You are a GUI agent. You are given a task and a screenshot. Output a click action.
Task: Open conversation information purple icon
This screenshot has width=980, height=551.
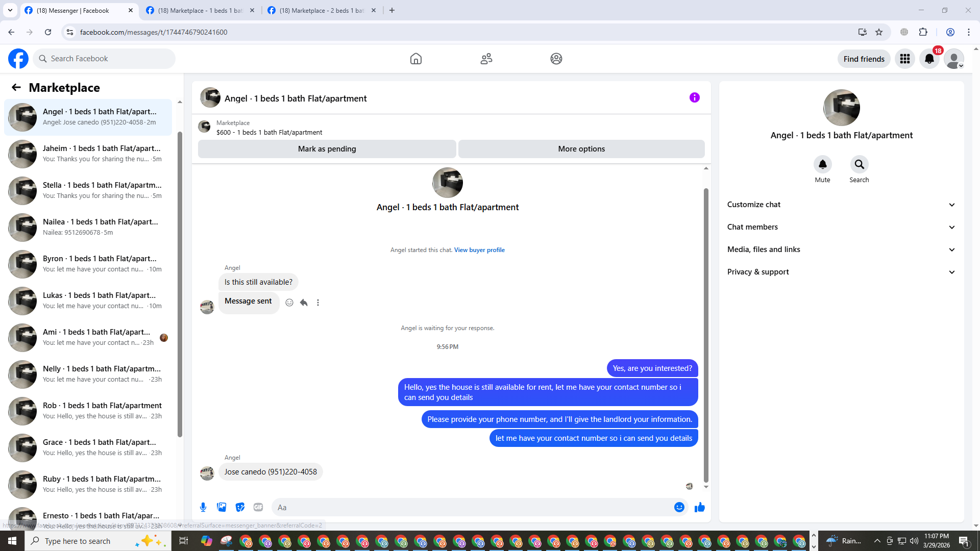coord(695,97)
